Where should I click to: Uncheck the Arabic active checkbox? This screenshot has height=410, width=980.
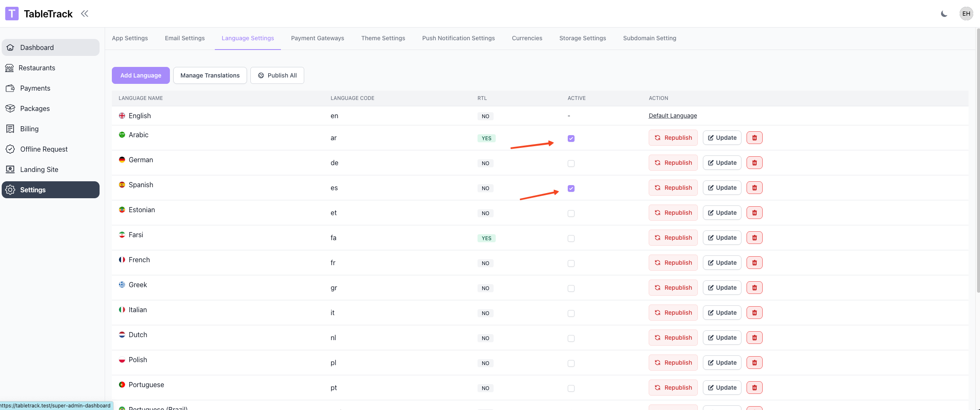pos(571,139)
